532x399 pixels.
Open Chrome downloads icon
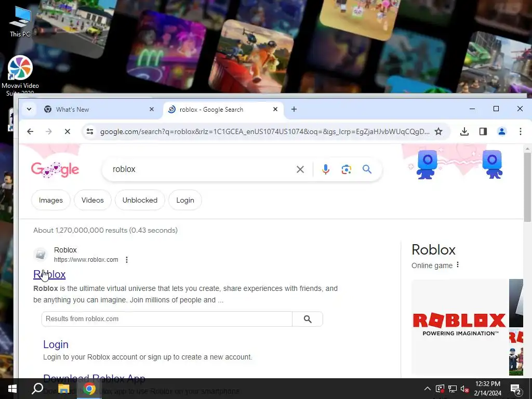pyautogui.click(x=464, y=131)
